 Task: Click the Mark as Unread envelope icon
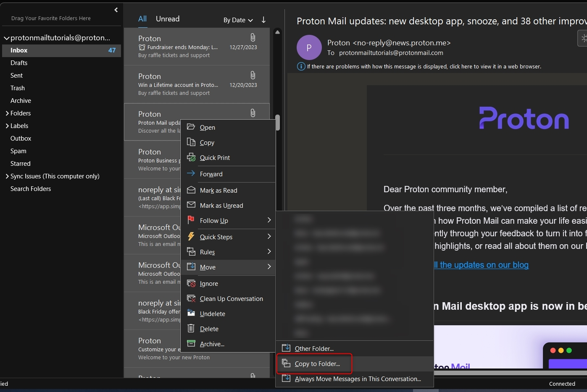point(191,205)
